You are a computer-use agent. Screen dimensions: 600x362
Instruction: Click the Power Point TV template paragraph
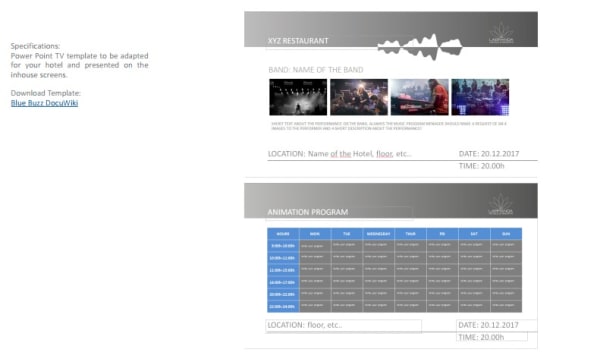[x=80, y=65]
